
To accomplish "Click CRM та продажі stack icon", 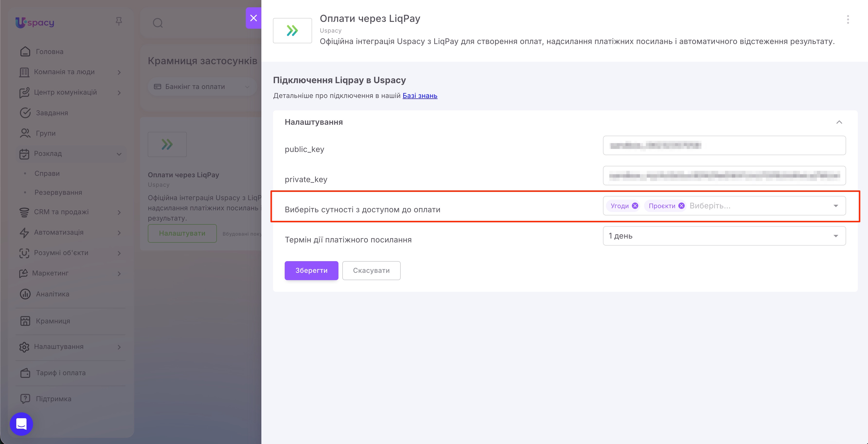I will 24,212.
